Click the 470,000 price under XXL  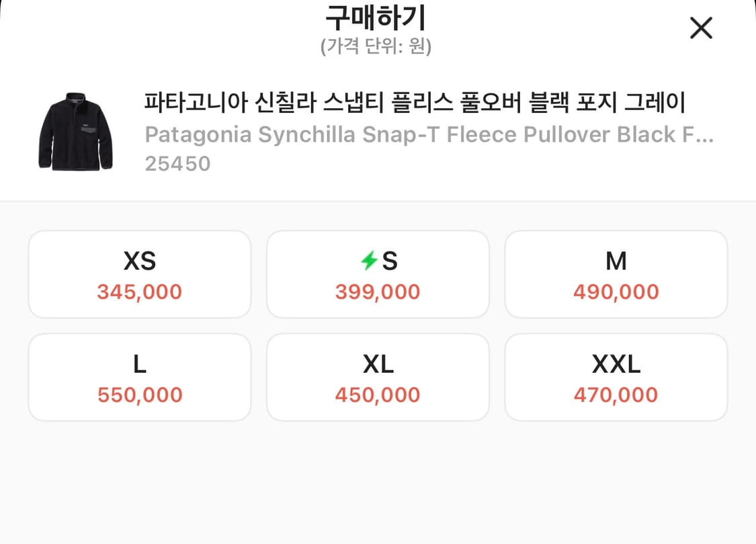tap(616, 395)
